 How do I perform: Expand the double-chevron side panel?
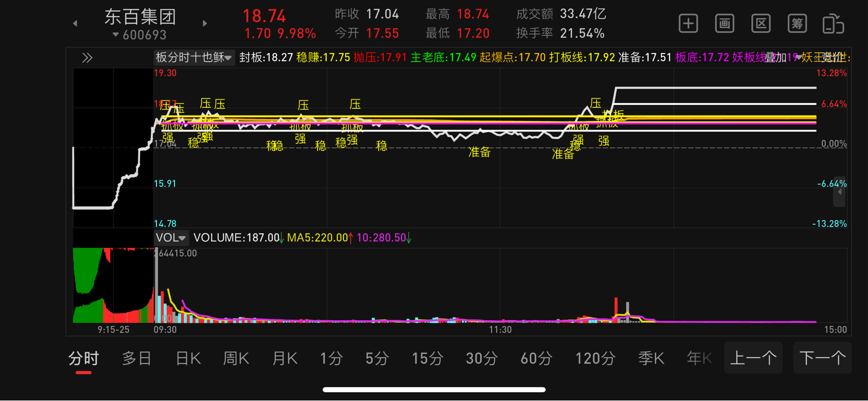pyautogui.click(x=87, y=57)
